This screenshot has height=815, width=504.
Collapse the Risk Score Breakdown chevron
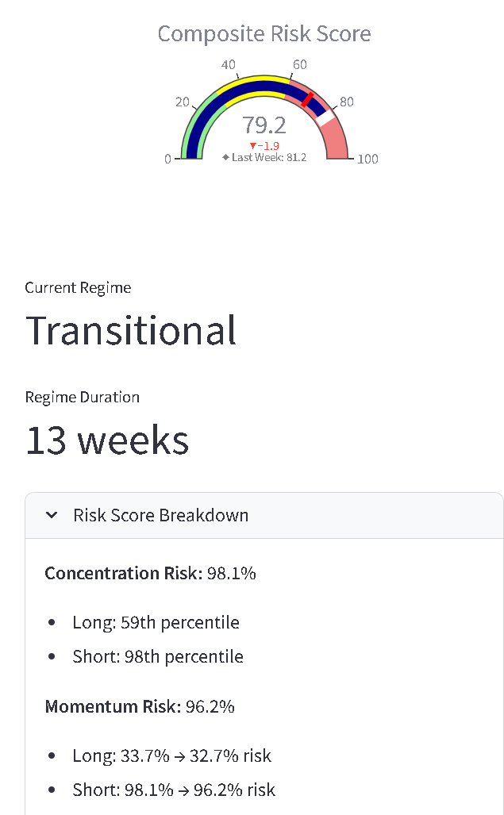[52, 515]
